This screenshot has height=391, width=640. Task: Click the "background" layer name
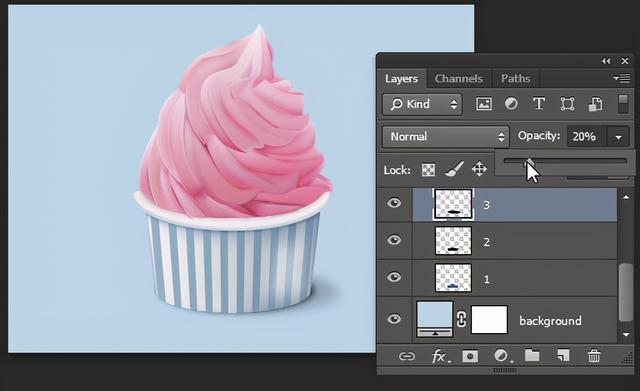(x=550, y=321)
